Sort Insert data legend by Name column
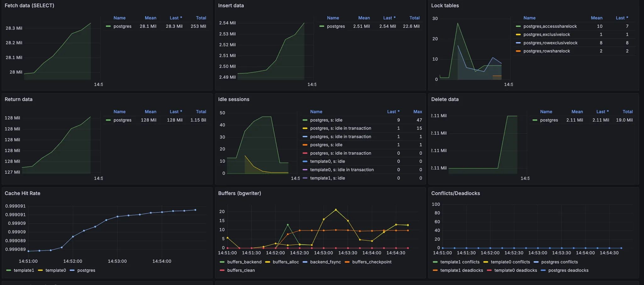The width and height of the screenshot is (644, 285). (333, 18)
